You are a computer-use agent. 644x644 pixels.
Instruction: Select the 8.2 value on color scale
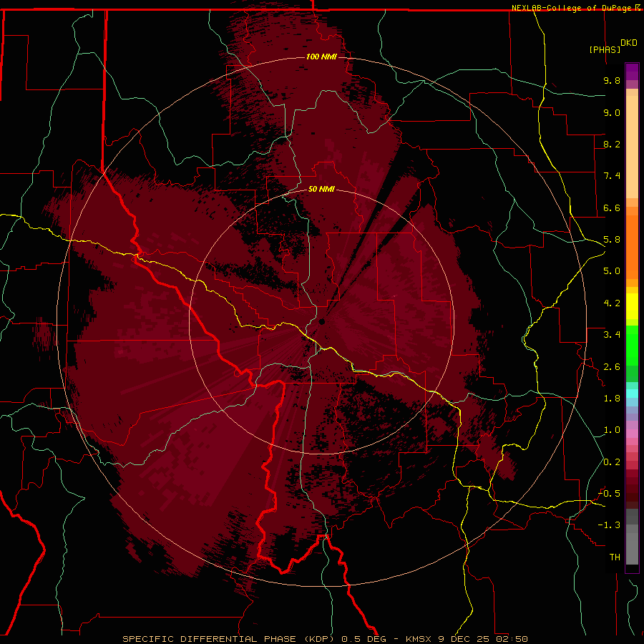pos(612,144)
